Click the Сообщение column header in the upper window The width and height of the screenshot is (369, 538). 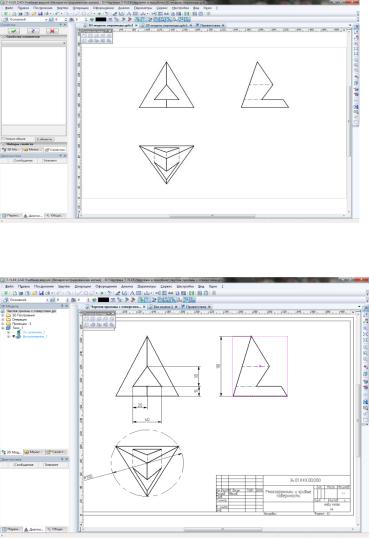(x=23, y=161)
